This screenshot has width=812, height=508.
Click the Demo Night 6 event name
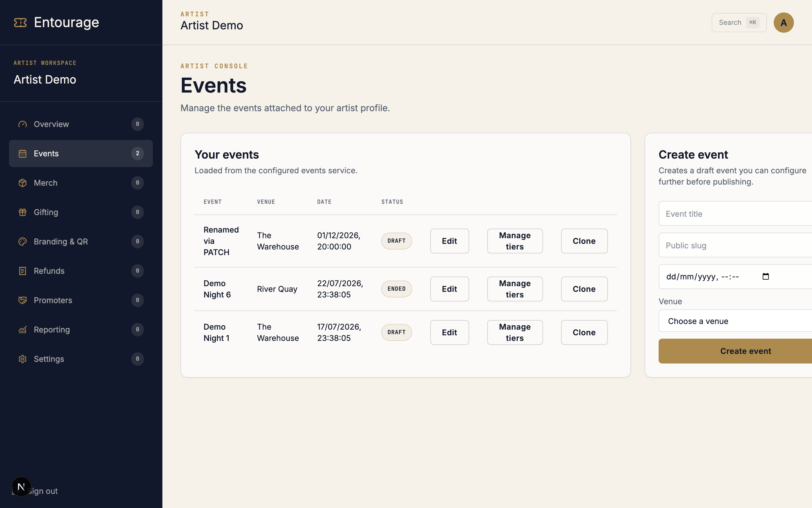(x=217, y=289)
